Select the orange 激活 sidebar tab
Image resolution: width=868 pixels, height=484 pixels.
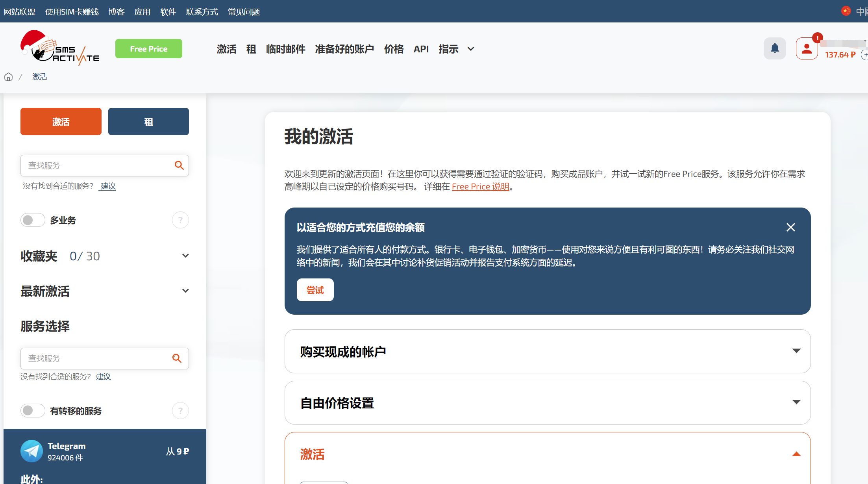click(x=61, y=121)
